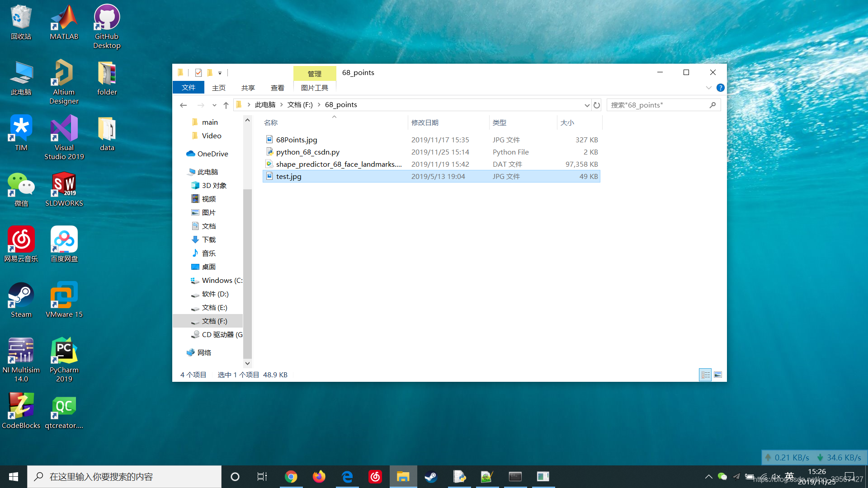This screenshot has height=488, width=868.
Task: Click the navigation pane scroll-down arrow
Action: [x=247, y=363]
